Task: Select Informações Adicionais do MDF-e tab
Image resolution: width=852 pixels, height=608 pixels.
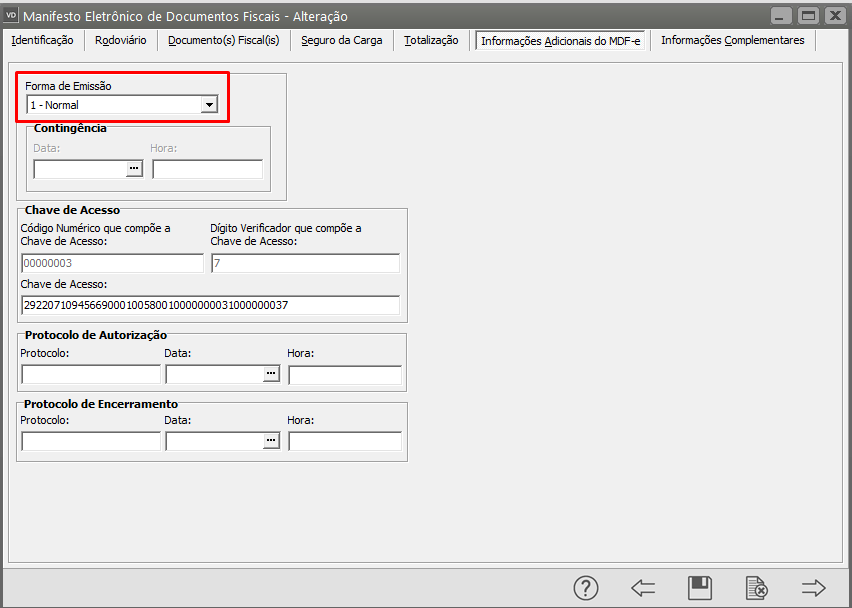Action: (561, 41)
